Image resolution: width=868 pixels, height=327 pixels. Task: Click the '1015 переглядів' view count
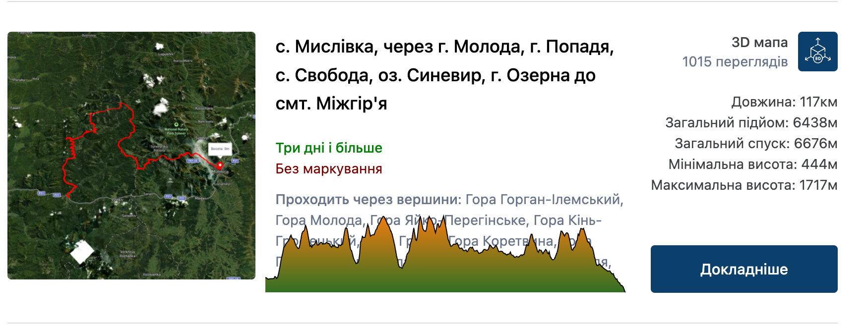[735, 62]
